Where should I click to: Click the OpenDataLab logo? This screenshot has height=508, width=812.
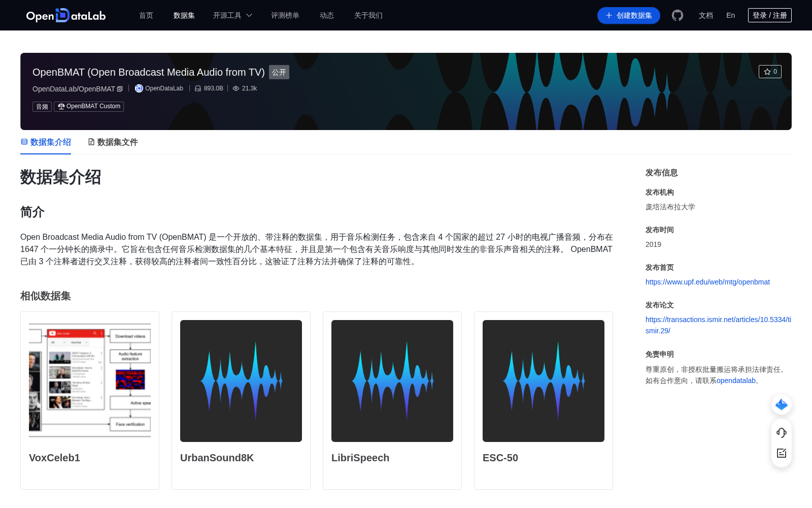[66, 15]
